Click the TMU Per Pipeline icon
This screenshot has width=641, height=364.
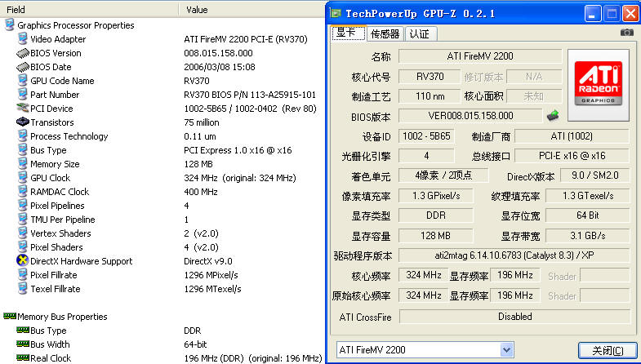click(x=23, y=220)
